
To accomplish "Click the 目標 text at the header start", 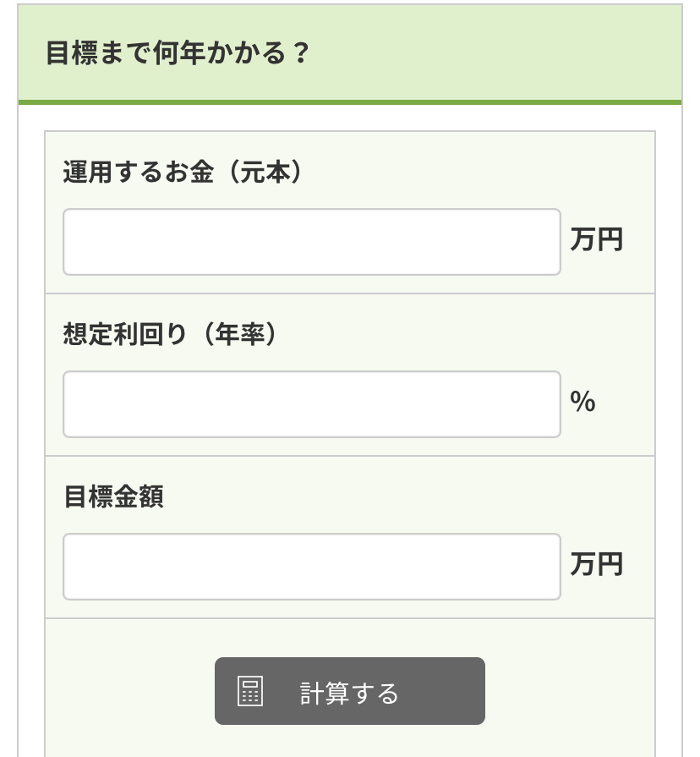I will click(x=72, y=52).
